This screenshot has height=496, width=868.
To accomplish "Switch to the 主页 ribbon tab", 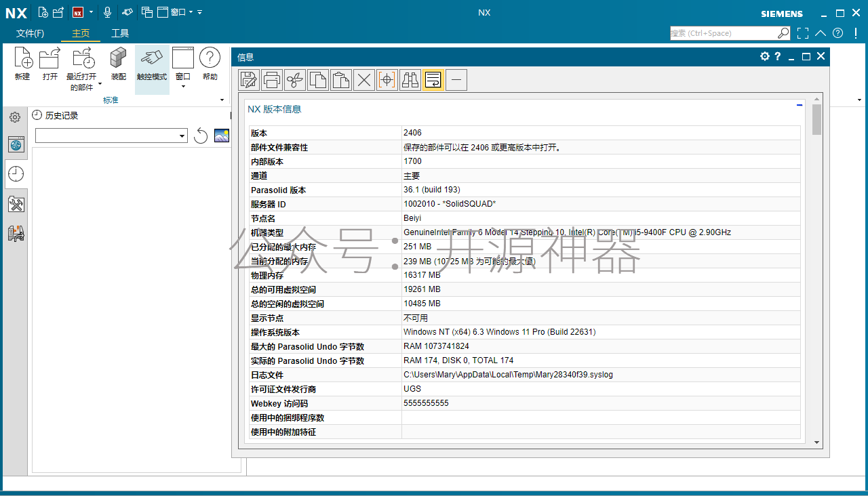I will pyautogui.click(x=81, y=33).
